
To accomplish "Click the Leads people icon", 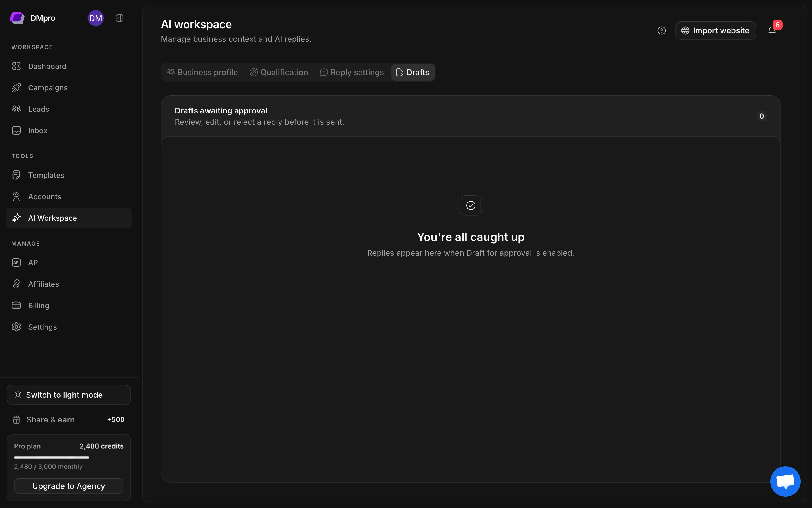I will [16, 109].
